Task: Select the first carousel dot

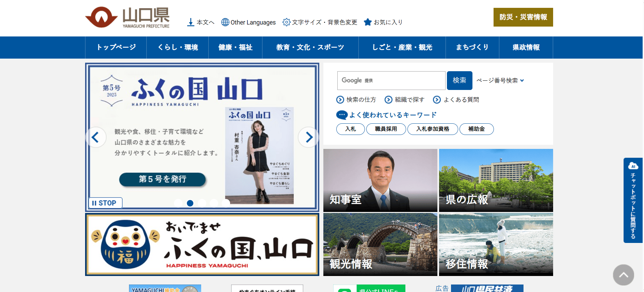Action: click(x=178, y=203)
